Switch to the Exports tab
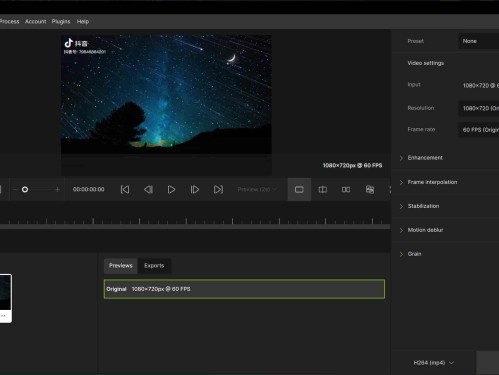The width and height of the screenshot is (499, 375). (x=154, y=266)
